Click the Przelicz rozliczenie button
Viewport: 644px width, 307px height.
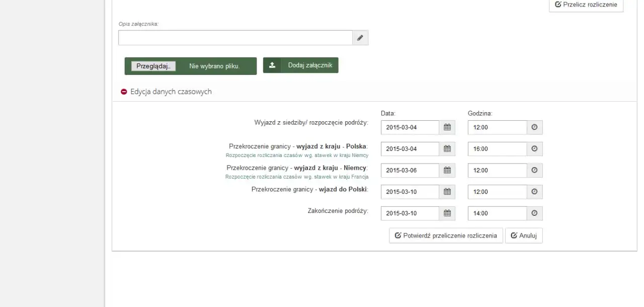(586, 5)
